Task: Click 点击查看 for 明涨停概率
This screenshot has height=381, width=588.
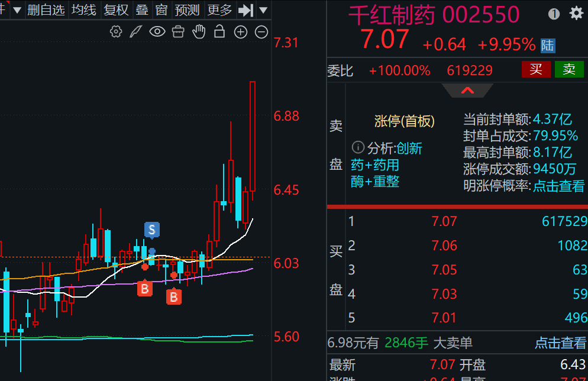Action: (559, 186)
